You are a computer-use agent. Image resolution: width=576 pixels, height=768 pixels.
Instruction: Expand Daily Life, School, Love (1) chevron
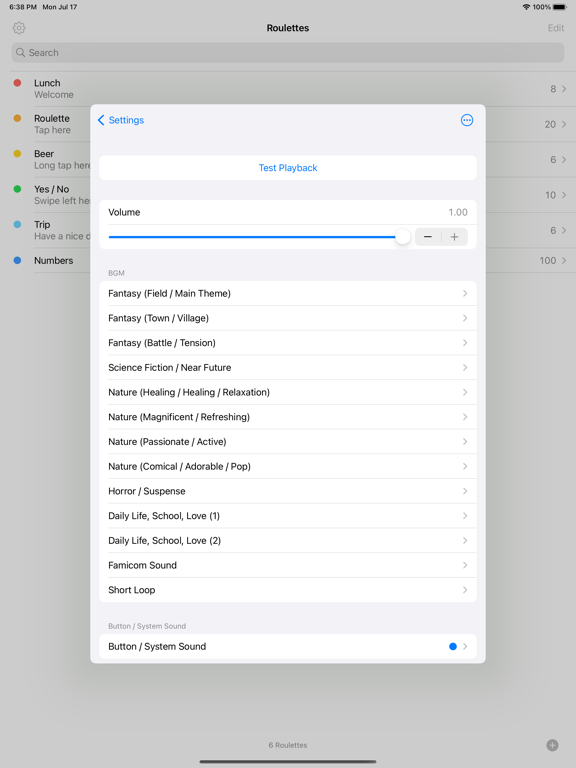pos(465,516)
